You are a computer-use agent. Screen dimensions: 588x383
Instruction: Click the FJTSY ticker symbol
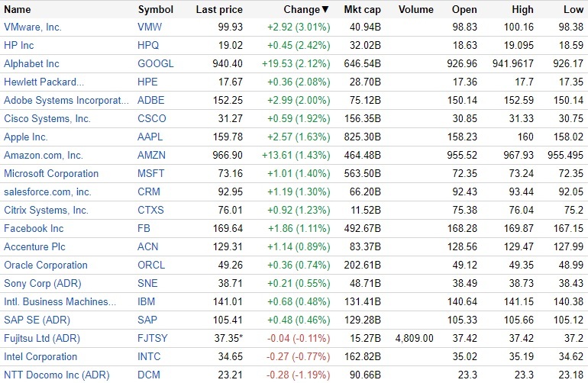point(153,338)
